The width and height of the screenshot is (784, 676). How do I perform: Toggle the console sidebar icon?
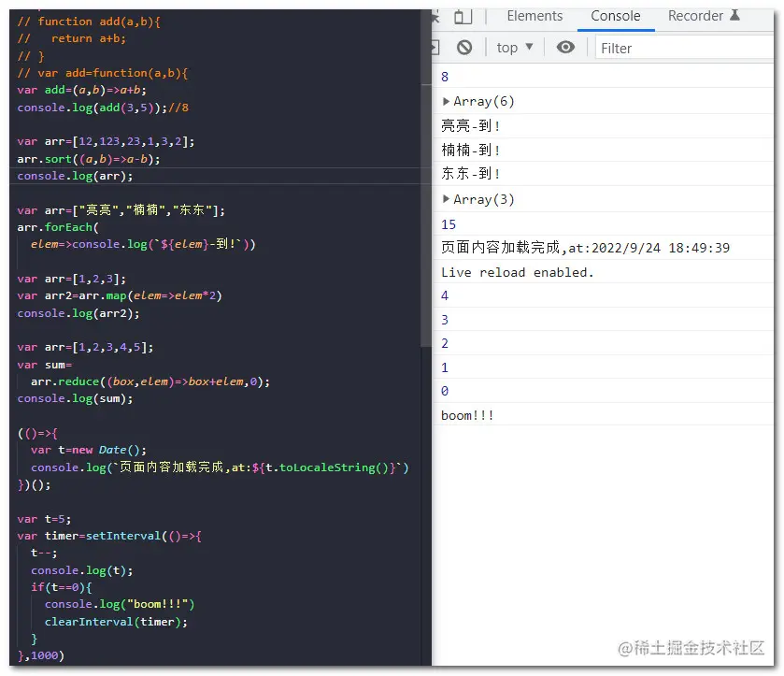coord(435,48)
